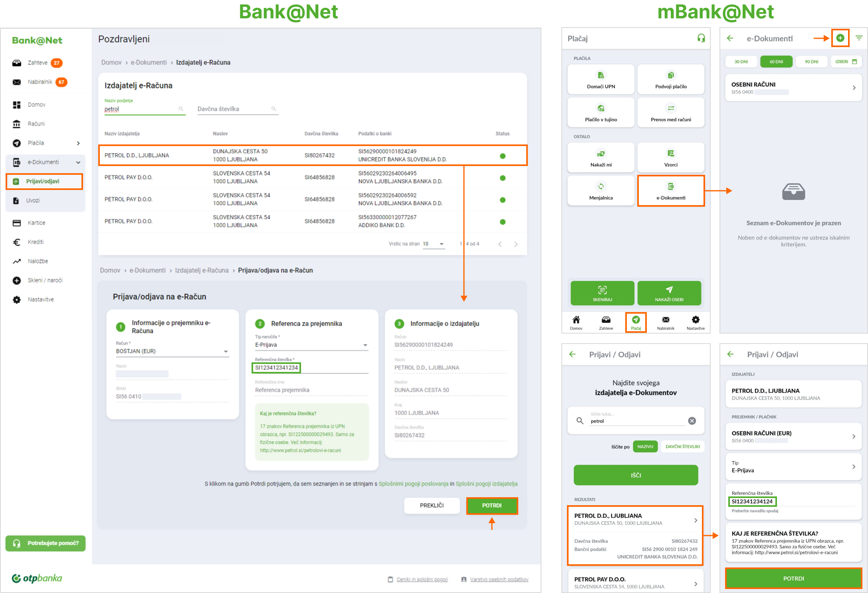Tap the green plus add e-Dokument icon
868x593 pixels.
coord(840,38)
